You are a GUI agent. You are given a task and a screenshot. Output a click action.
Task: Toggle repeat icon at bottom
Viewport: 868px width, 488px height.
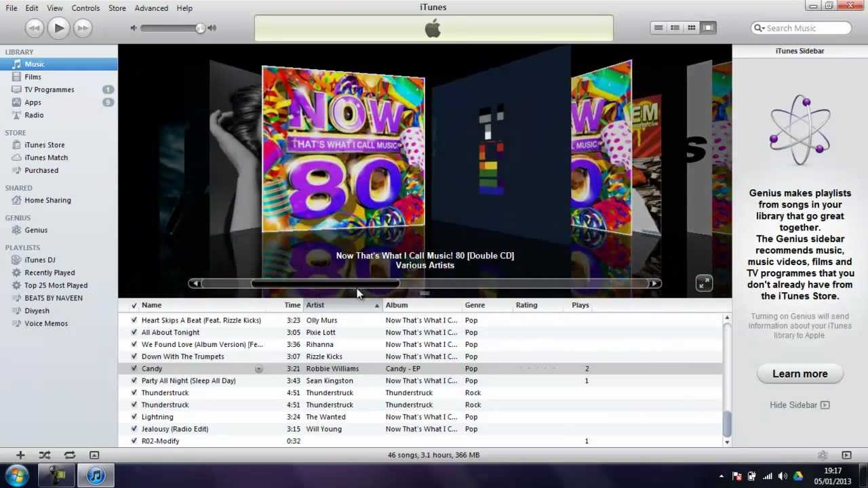(70, 455)
